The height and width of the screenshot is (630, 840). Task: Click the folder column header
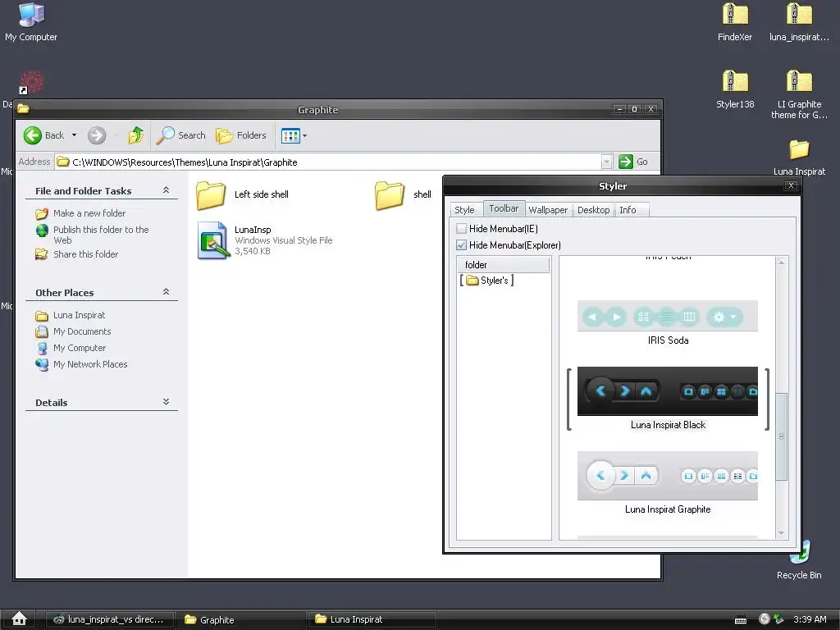(503, 265)
